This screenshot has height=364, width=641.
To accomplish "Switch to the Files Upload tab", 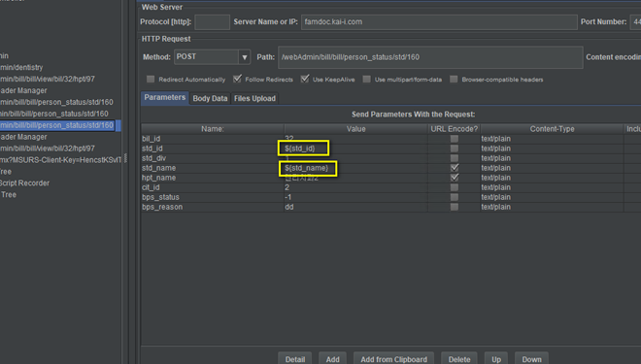I will 254,98.
